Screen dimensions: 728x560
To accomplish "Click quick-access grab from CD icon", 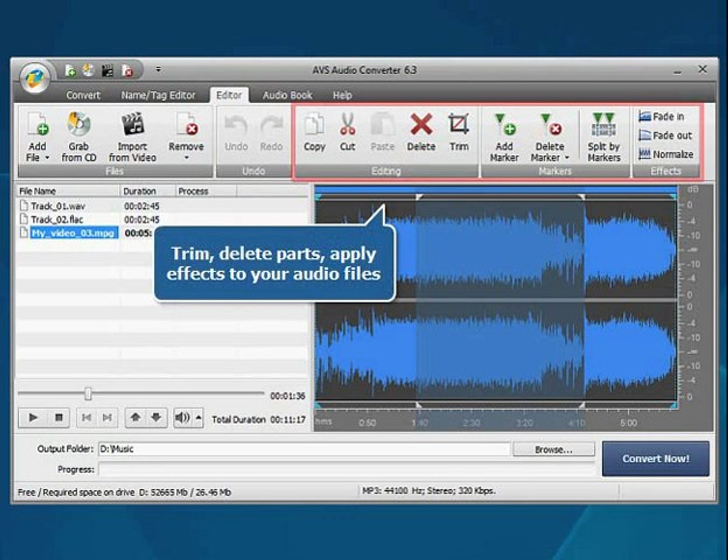I will coord(89,70).
